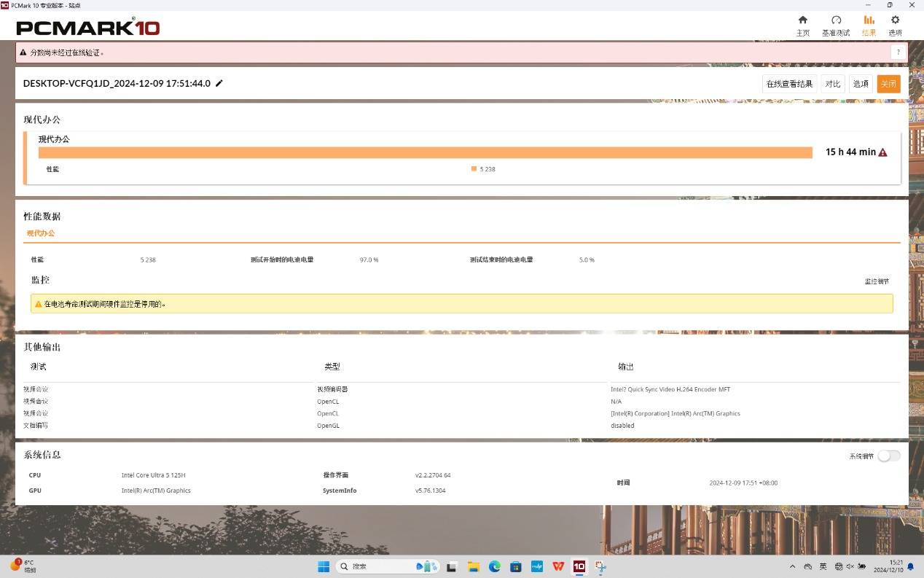Open the Windows Start menu
This screenshot has height=578, width=924.
(x=324, y=566)
